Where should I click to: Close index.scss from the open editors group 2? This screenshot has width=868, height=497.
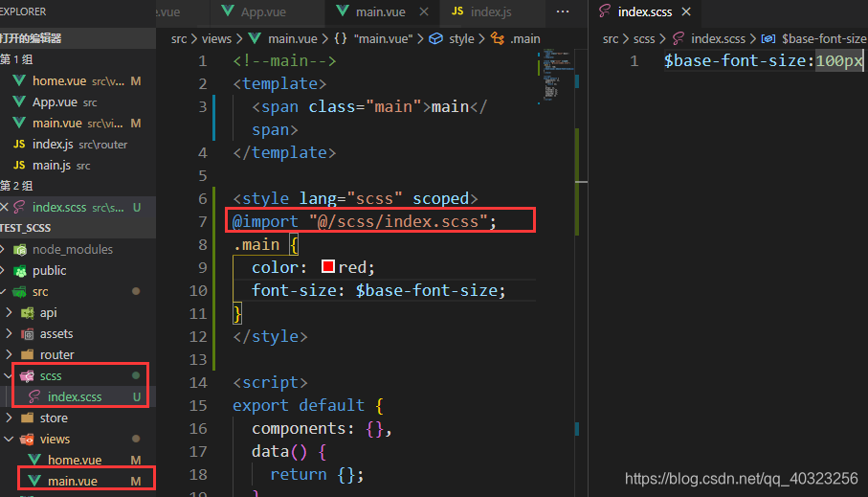coord(5,207)
